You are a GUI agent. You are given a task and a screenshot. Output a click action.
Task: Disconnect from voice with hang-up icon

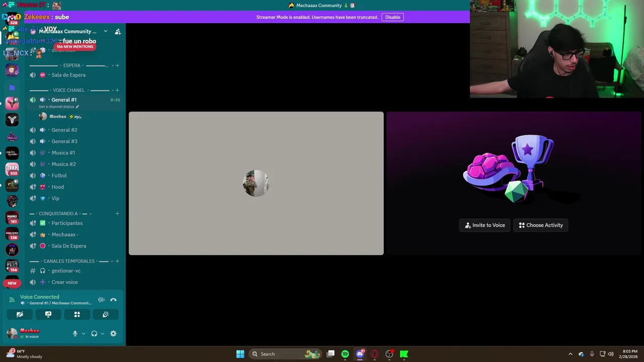[x=113, y=300]
